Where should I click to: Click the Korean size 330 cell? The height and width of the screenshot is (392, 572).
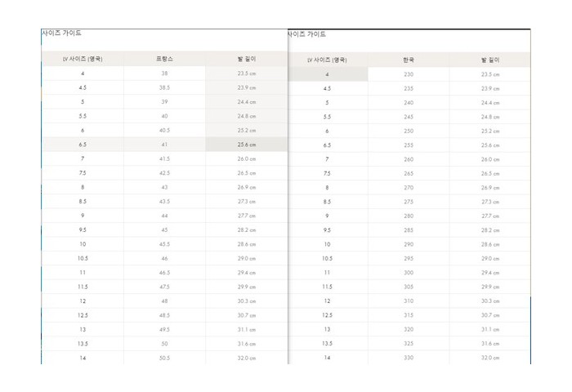[x=409, y=357]
